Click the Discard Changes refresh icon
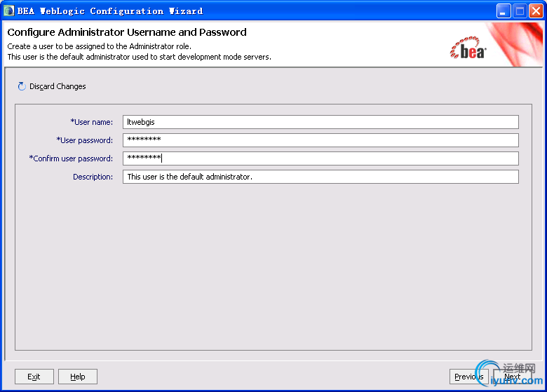 tap(22, 86)
